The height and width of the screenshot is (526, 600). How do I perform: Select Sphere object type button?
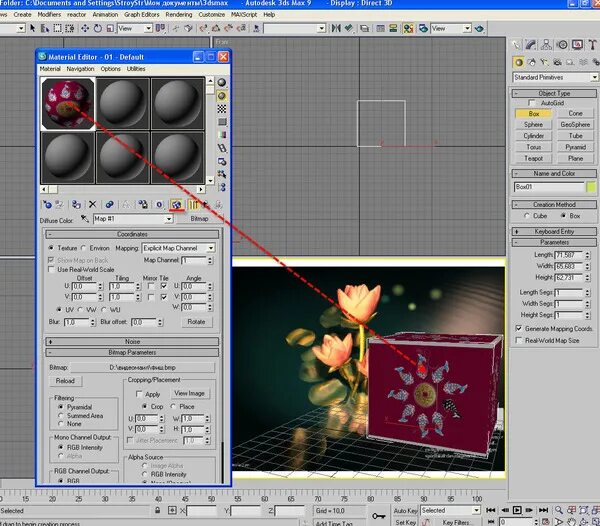[533, 125]
